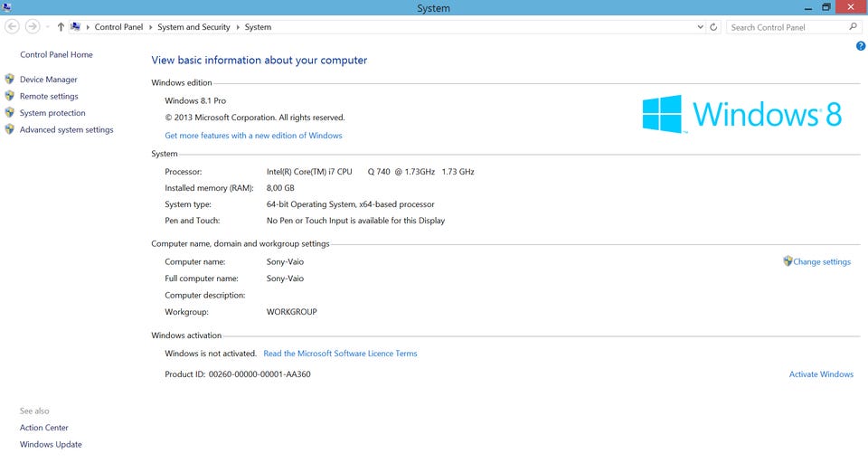Select Control Panel in the breadcrumb path
868x463 pixels.
[118, 27]
